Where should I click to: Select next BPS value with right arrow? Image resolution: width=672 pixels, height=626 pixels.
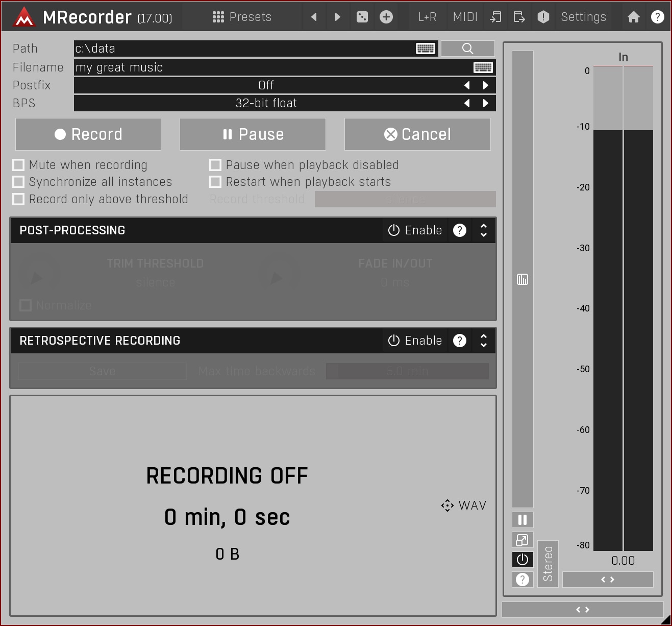point(486,103)
